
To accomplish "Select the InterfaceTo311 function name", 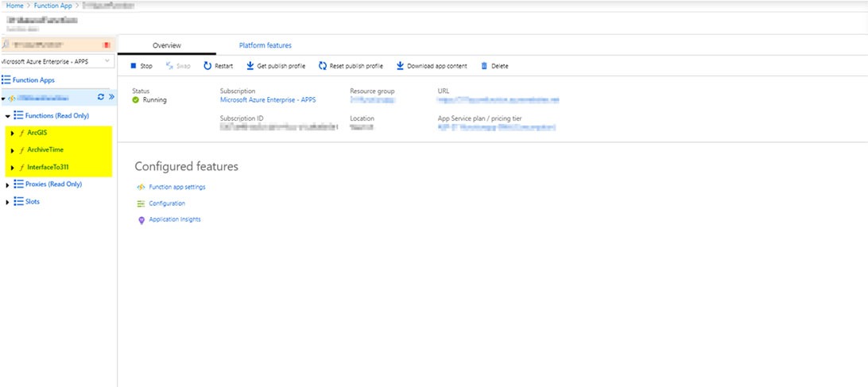I will pos(48,167).
